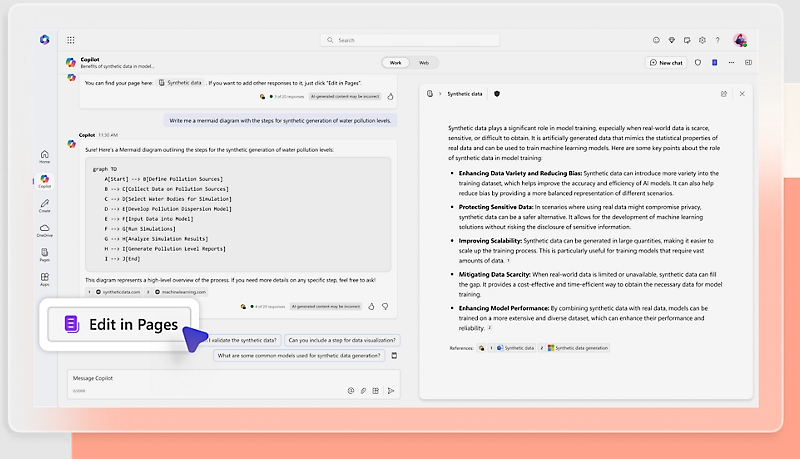Open Create in the sidebar
Image resolution: width=800 pixels, height=459 pixels.
(x=45, y=206)
